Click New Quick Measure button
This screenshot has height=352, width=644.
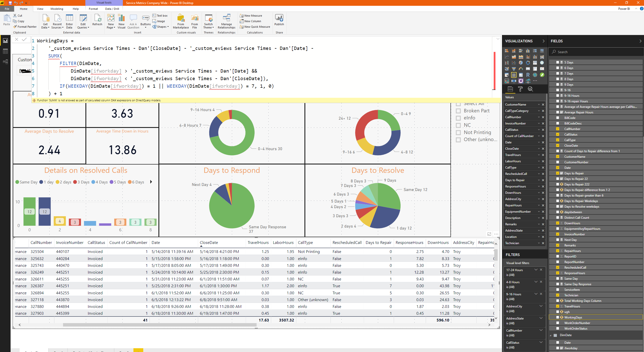point(255,27)
